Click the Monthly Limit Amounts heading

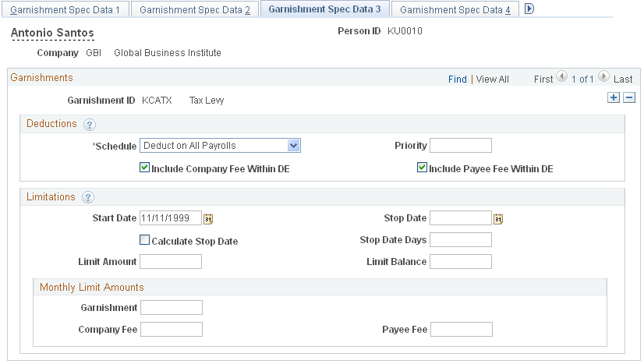tap(91, 288)
